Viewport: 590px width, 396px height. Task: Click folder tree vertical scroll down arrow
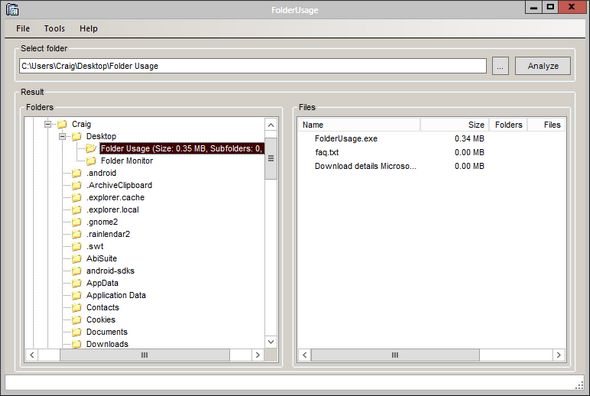point(271,342)
